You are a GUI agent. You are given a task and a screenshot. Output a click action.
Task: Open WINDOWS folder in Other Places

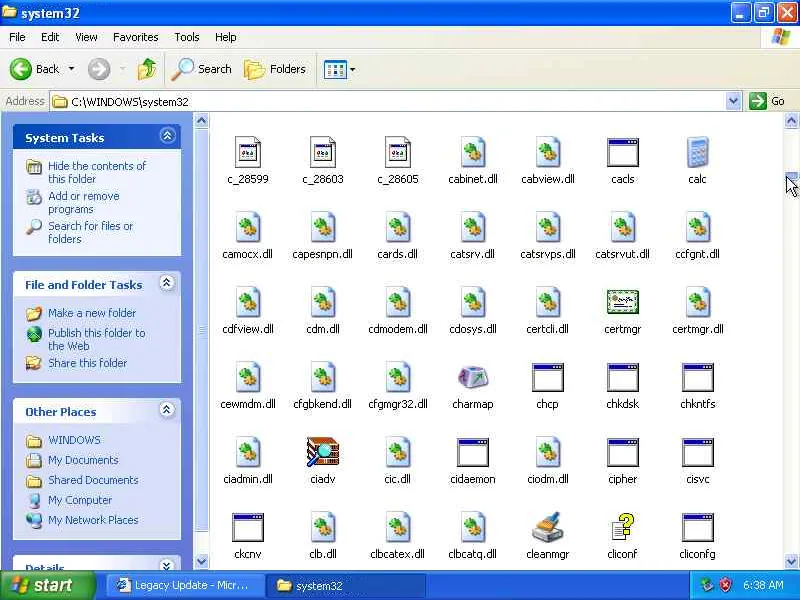(x=74, y=440)
